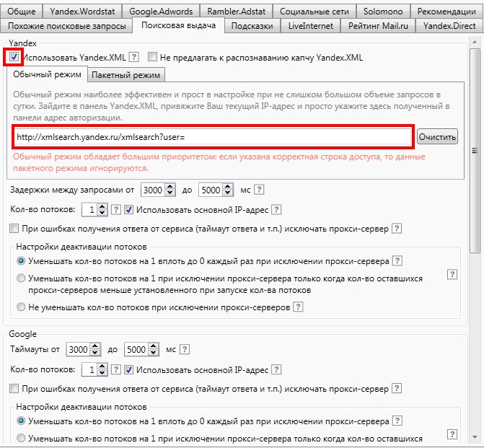Viewport: 484px width, 448px height.
Task: Select Yandex radio Уменьшать вплоть до 0
Action: (x=21, y=261)
